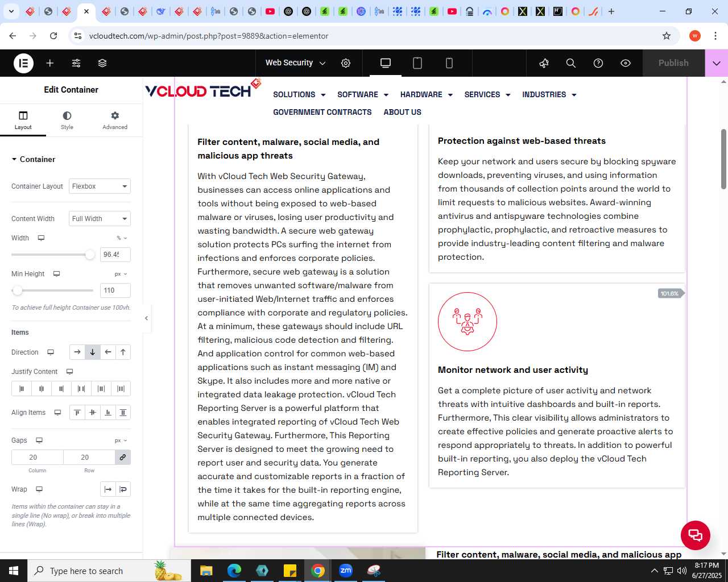The height and width of the screenshot is (582, 728).
Task: Expand the Solutions menu on site
Action: coord(299,95)
